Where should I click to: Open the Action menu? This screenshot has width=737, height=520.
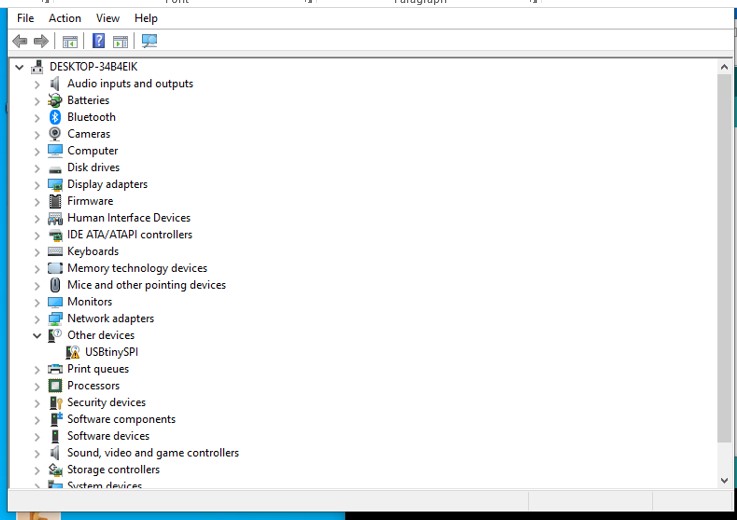click(65, 18)
